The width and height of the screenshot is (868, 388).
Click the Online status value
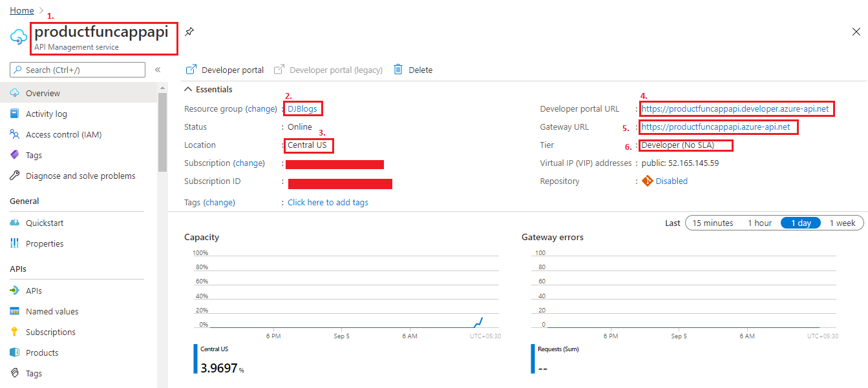pyautogui.click(x=300, y=127)
